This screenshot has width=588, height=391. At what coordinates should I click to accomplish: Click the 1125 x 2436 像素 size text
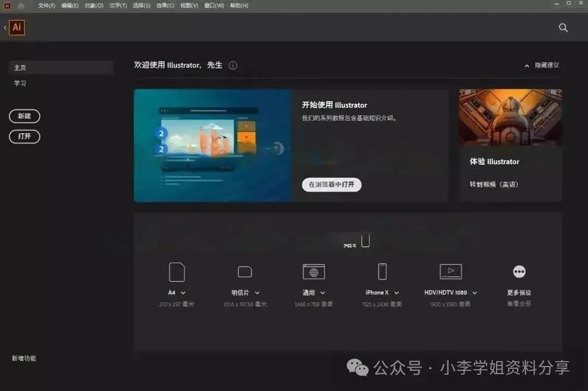pyautogui.click(x=382, y=304)
